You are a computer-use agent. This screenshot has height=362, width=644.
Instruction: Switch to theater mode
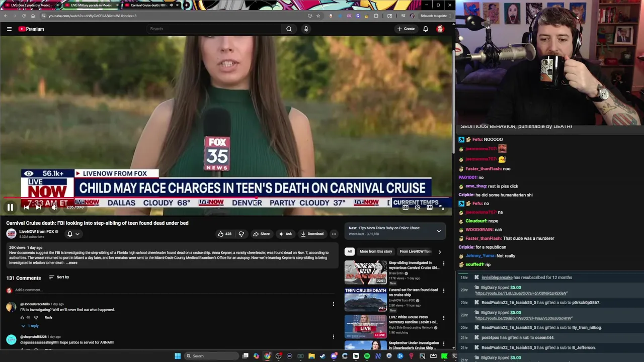pyautogui.click(x=430, y=207)
